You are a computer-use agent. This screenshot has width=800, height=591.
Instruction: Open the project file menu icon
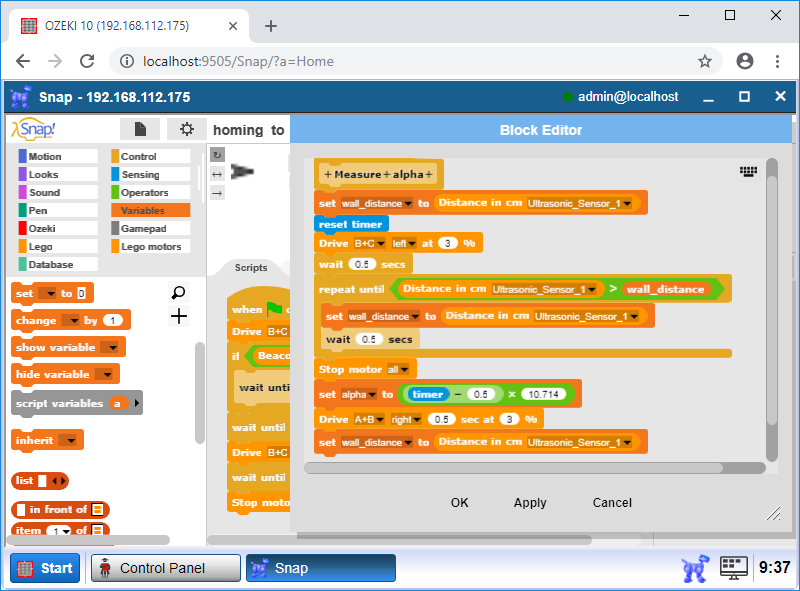coord(140,129)
